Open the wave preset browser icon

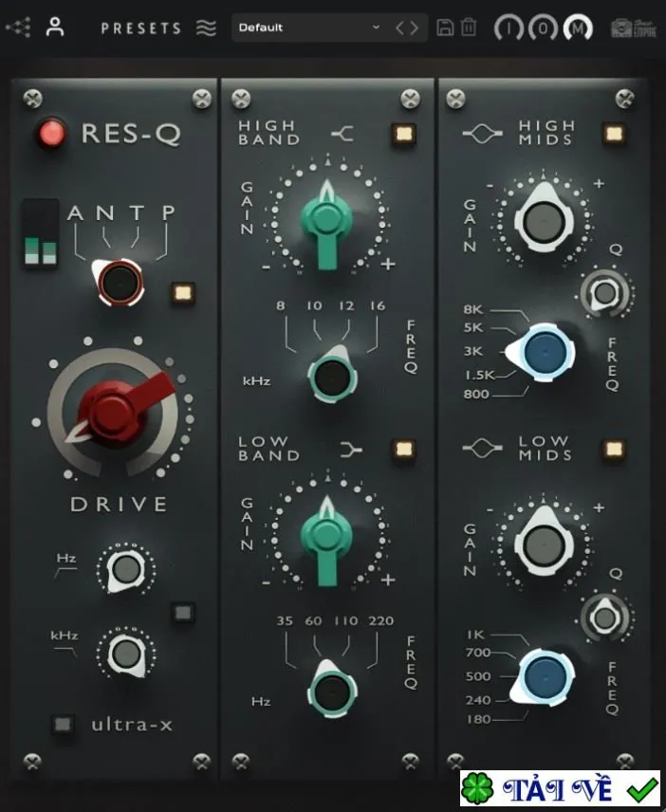click(x=206, y=28)
